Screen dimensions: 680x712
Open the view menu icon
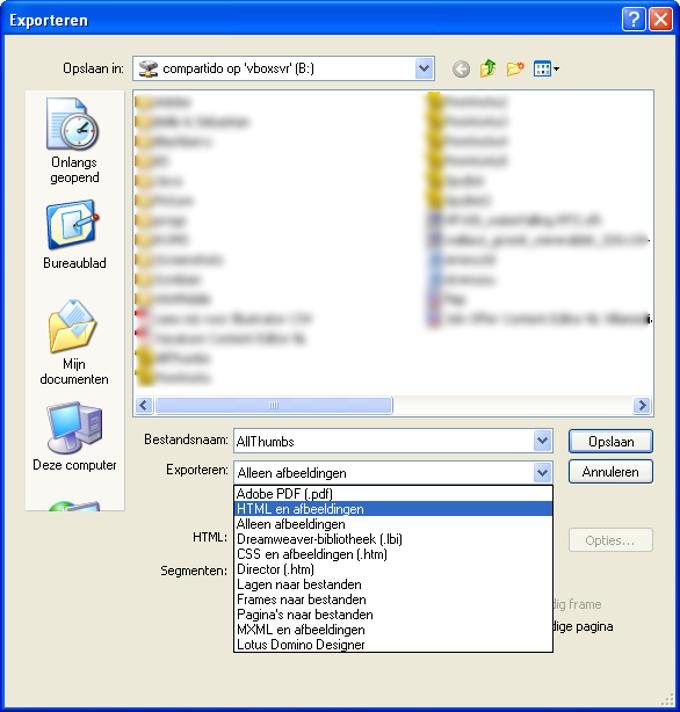click(x=546, y=69)
